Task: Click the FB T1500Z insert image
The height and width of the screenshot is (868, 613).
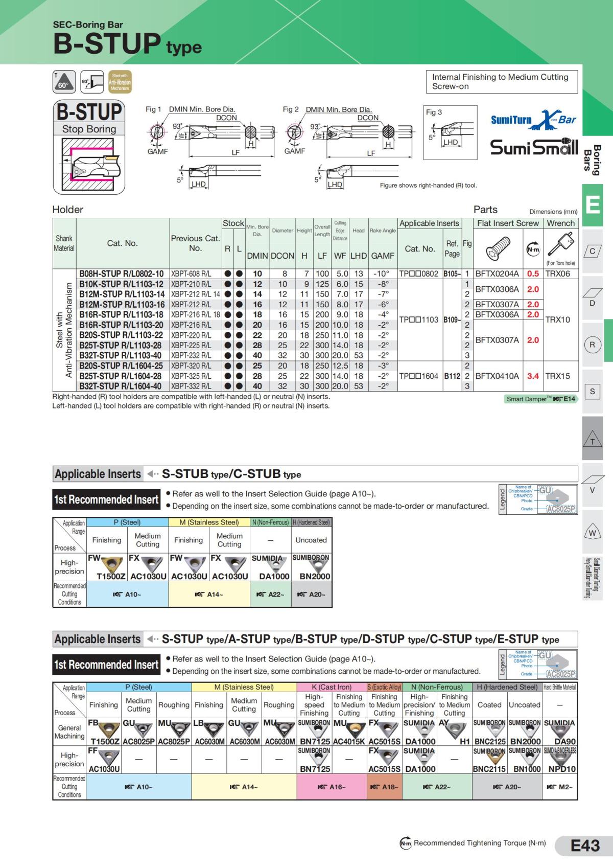Action: [109, 728]
